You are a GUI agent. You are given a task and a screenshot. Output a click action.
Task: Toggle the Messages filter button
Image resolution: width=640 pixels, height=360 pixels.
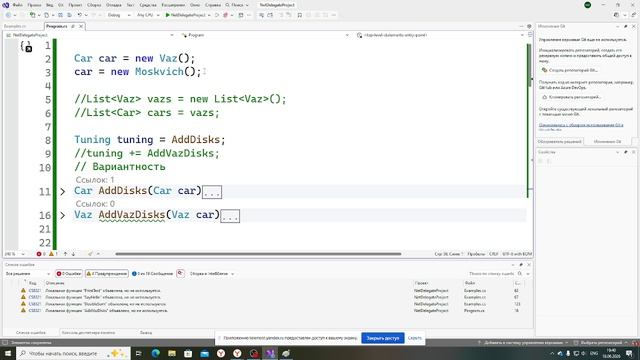(152, 273)
